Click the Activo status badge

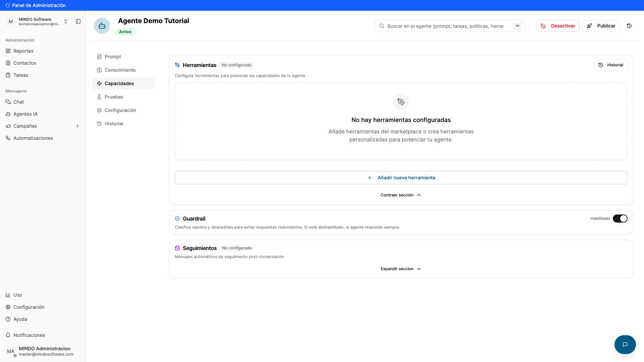[125, 32]
